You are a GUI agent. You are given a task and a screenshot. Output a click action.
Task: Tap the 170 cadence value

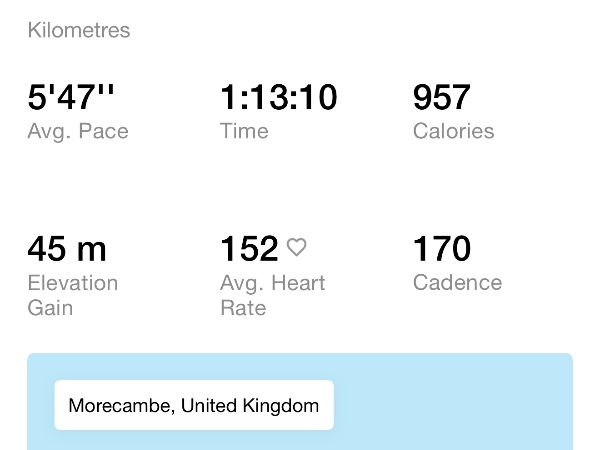[441, 249]
